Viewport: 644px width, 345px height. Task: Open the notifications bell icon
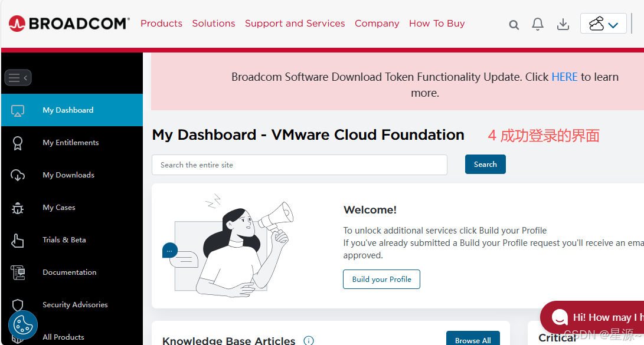coord(538,24)
